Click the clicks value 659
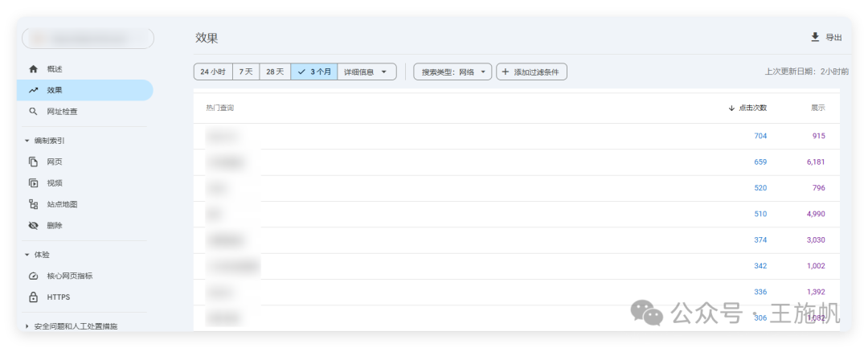 (760, 162)
